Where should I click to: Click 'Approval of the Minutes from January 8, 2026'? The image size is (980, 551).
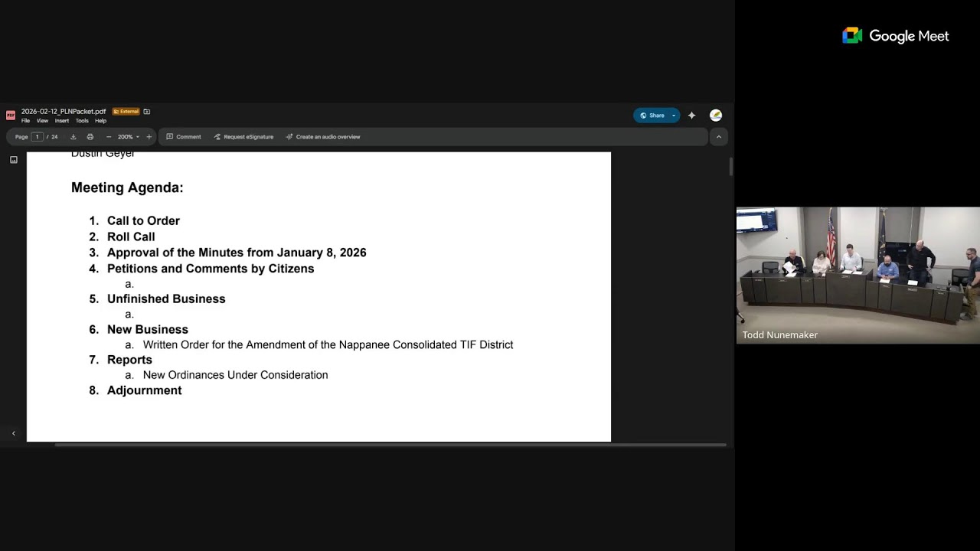237,253
